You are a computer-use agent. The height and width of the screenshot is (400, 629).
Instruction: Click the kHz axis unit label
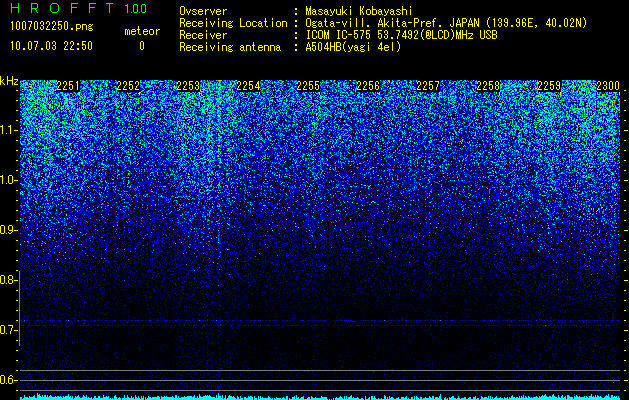(x=9, y=81)
